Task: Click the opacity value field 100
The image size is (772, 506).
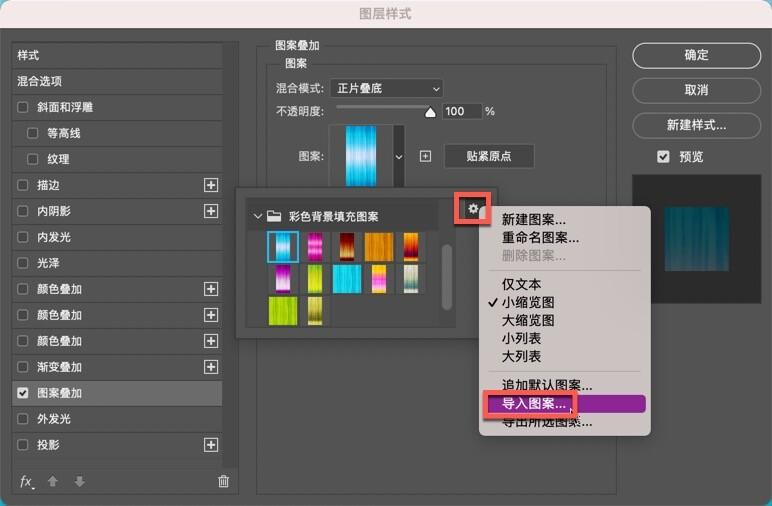Action: (x=461, y=111)
